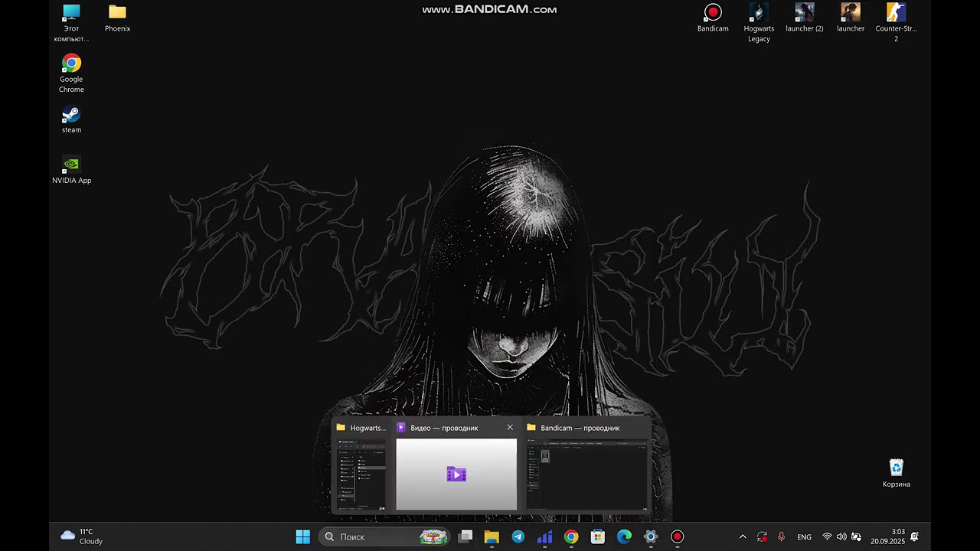Close the 'Видео — проводник' preview

(x=510, y=428)
